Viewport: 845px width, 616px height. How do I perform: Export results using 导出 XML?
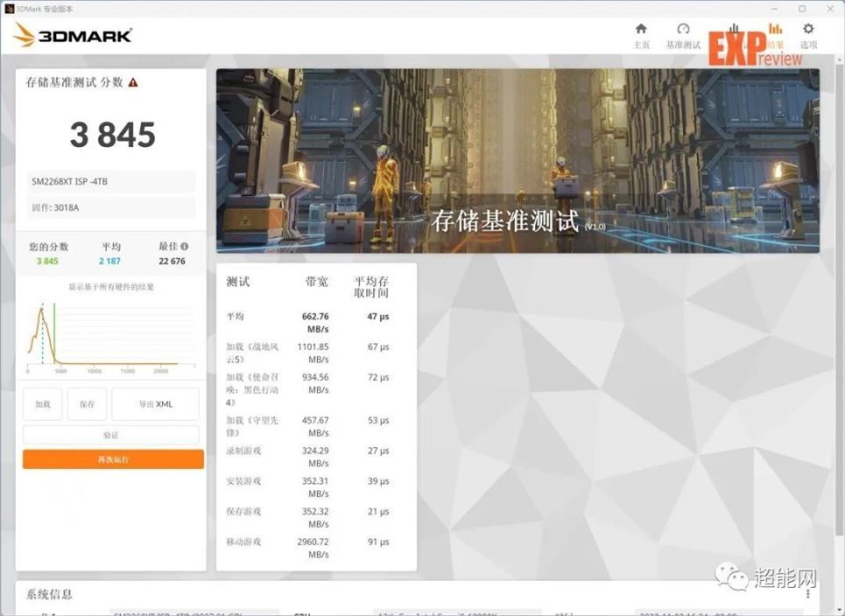(155, 403)
